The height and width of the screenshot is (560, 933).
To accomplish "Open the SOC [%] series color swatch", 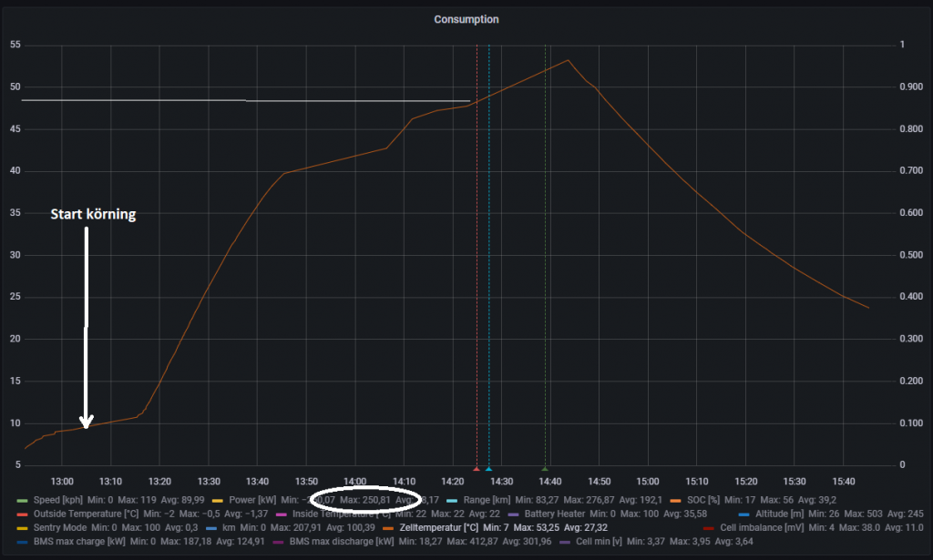I will pyautogui.click(x=676, y=500).
